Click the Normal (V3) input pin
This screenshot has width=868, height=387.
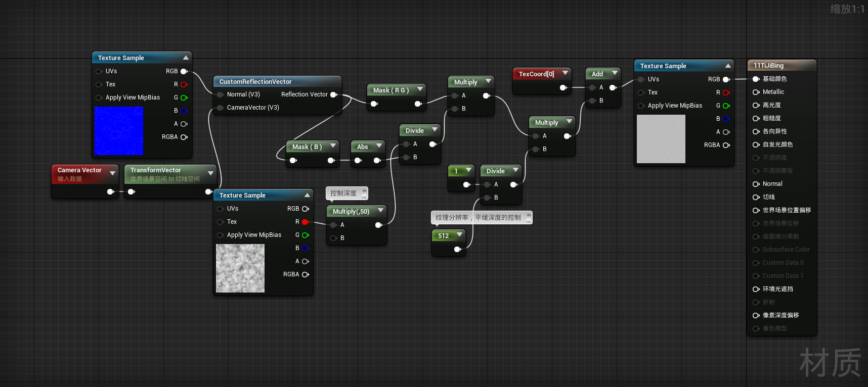[x=220, y=94]
